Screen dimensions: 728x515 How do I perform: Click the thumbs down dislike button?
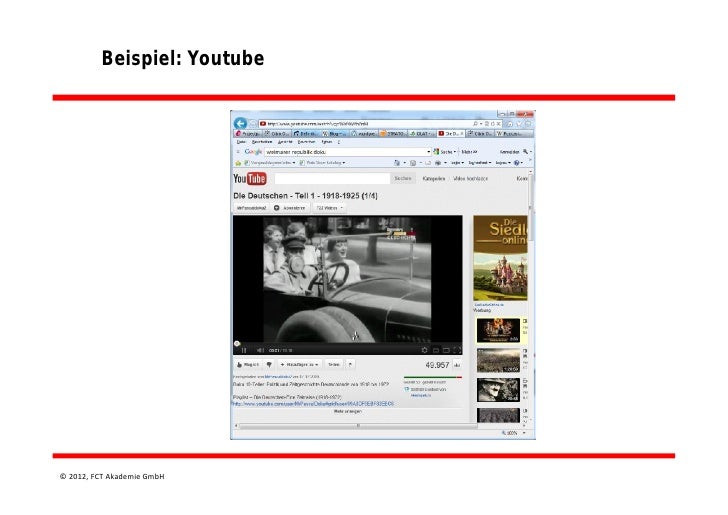(269, 365)
